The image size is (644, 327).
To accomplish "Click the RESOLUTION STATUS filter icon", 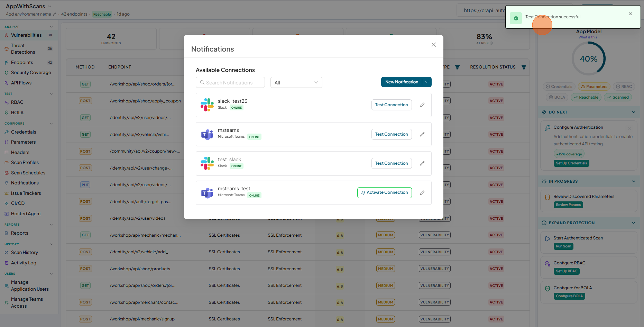I will pos(524,67).
